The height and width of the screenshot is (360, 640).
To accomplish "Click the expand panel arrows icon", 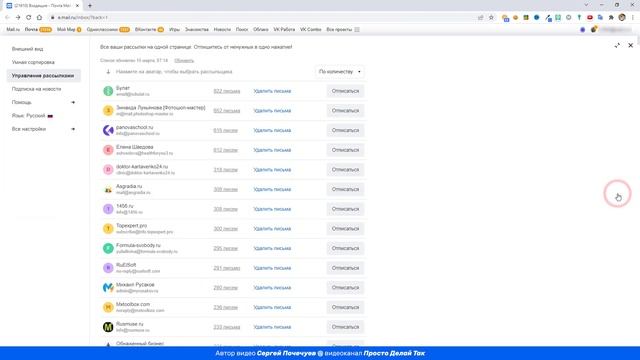I will coord(617,45).
